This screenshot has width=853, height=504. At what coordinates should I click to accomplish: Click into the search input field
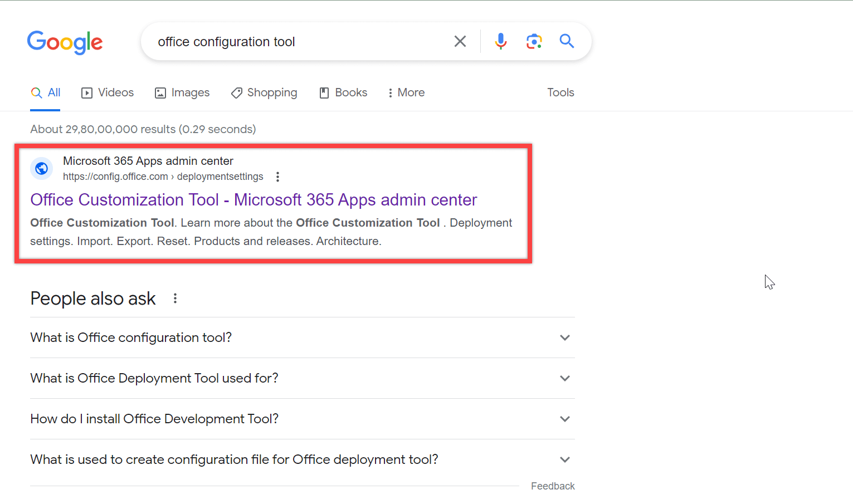point(301,42)
